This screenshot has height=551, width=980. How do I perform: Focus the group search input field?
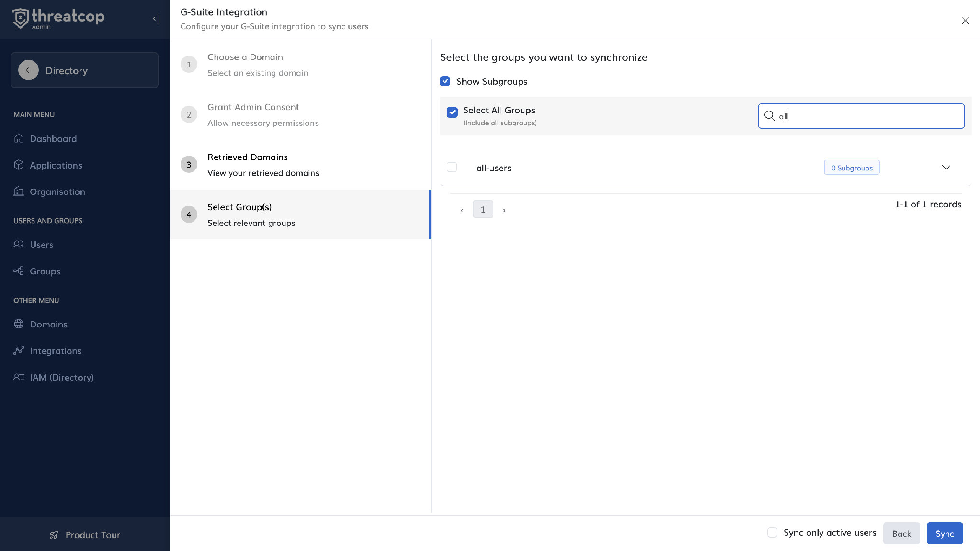[x=861, y=116]
